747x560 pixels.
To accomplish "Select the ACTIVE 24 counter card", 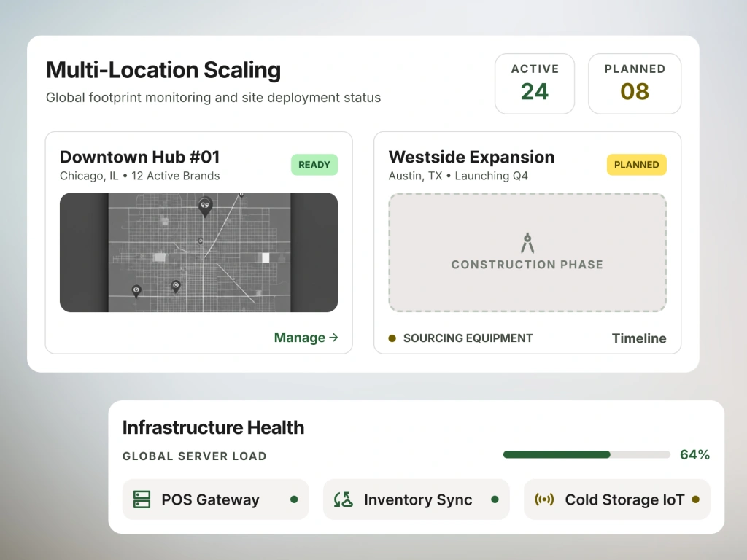I will click(535, 84).
